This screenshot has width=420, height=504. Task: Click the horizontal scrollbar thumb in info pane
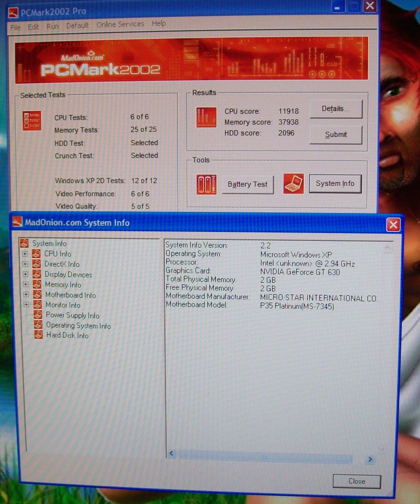pos(265,457)
